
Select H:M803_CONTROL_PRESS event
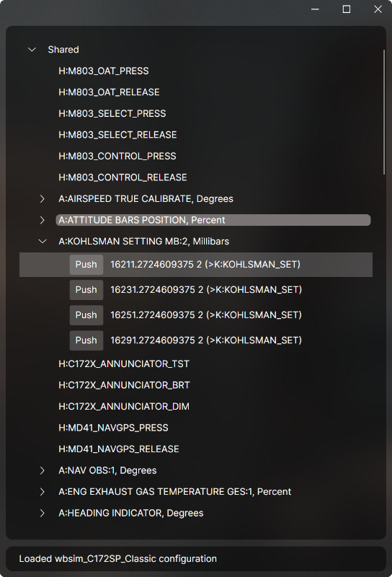[x=117, y=156]
